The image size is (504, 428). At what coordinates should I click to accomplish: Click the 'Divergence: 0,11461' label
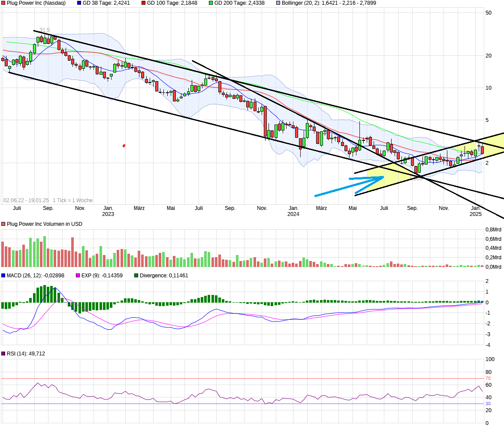pos(164,276)
